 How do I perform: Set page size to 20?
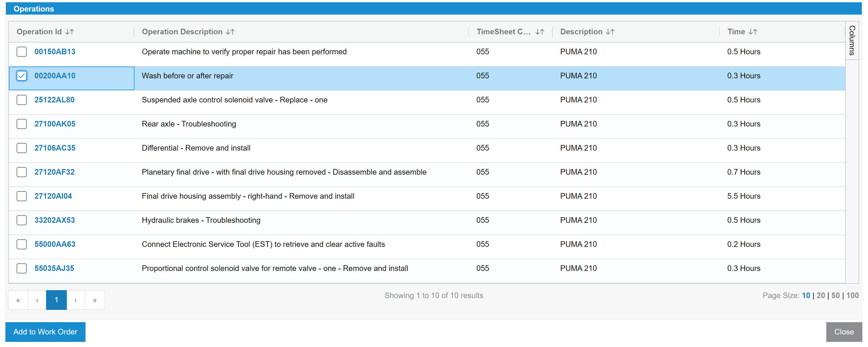click(820, 296)
